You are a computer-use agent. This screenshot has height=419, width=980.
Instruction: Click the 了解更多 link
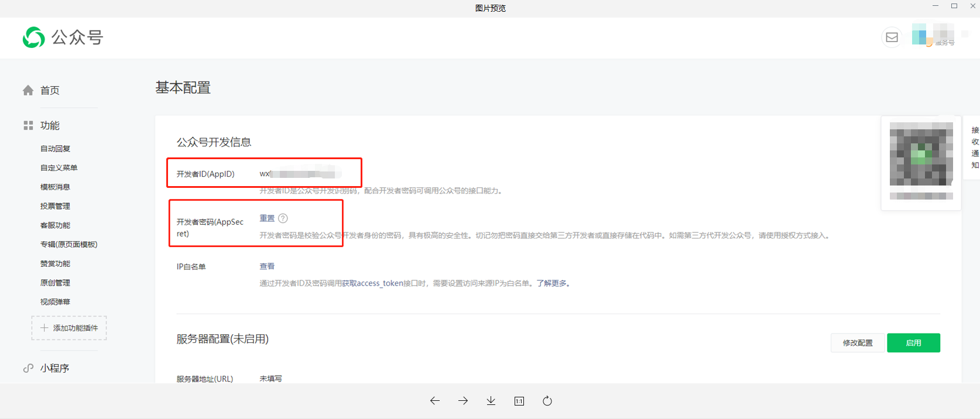[x=551, y=283]
